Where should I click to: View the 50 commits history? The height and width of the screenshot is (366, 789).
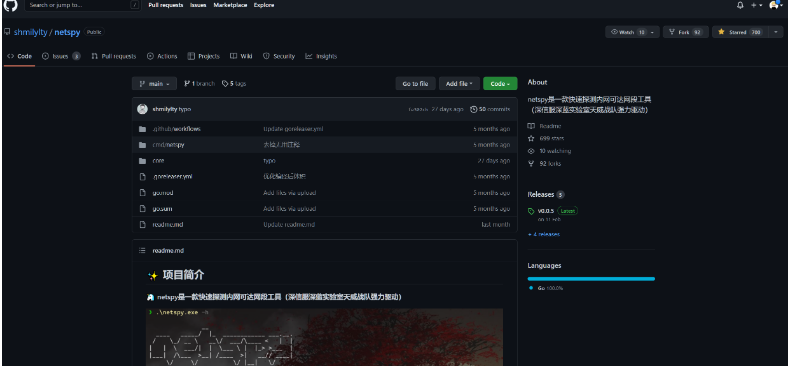click(x=490, y=109)
